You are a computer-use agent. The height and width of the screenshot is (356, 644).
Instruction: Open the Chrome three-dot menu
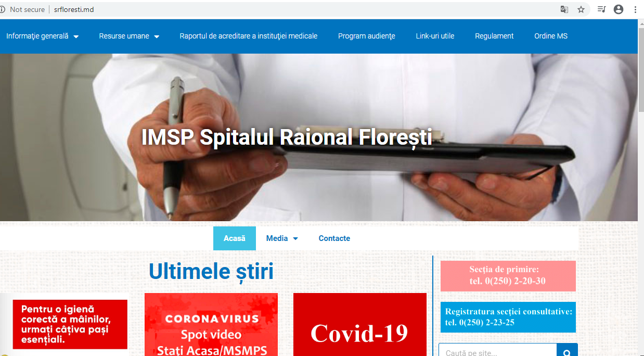pos(635,9)
